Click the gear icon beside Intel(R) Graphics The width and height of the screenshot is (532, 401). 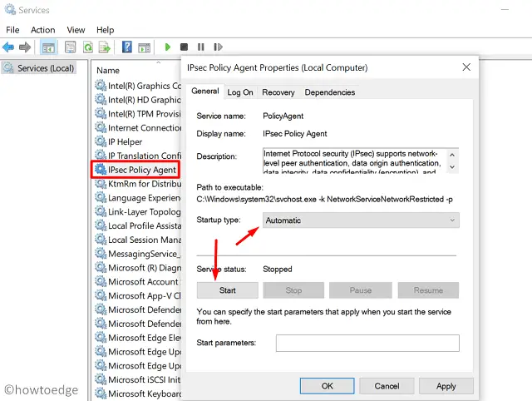pyautogui.click(x=101, y=85)
